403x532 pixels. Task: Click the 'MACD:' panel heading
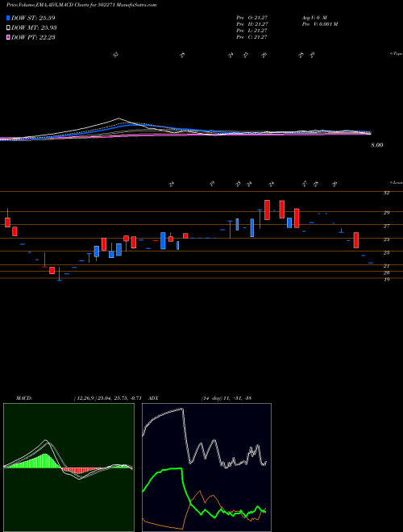point(23,397)
